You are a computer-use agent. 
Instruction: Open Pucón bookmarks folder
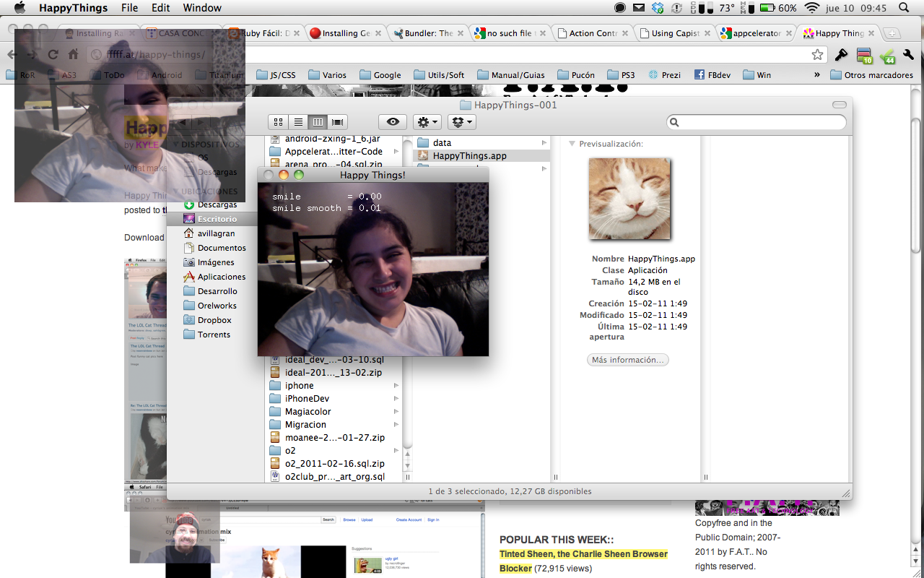pyautogui.click(x=575, y=75)
